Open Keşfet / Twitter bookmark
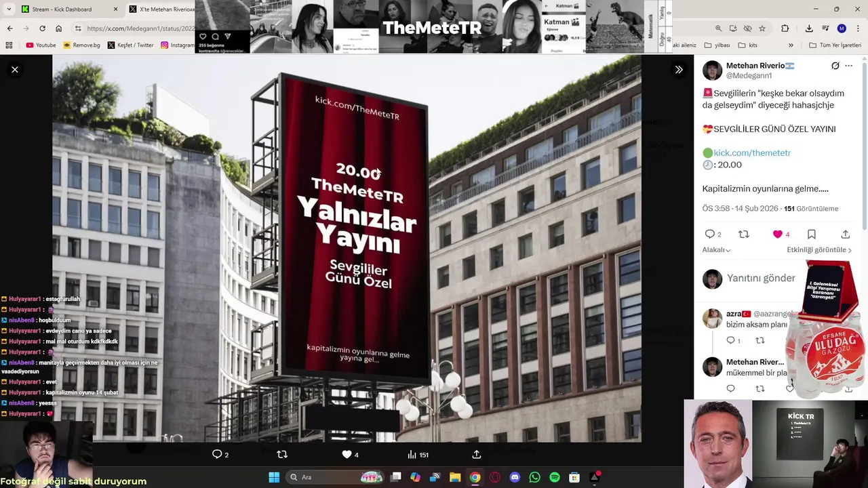This screenshot has height=488, width=868. coord(130,45)
